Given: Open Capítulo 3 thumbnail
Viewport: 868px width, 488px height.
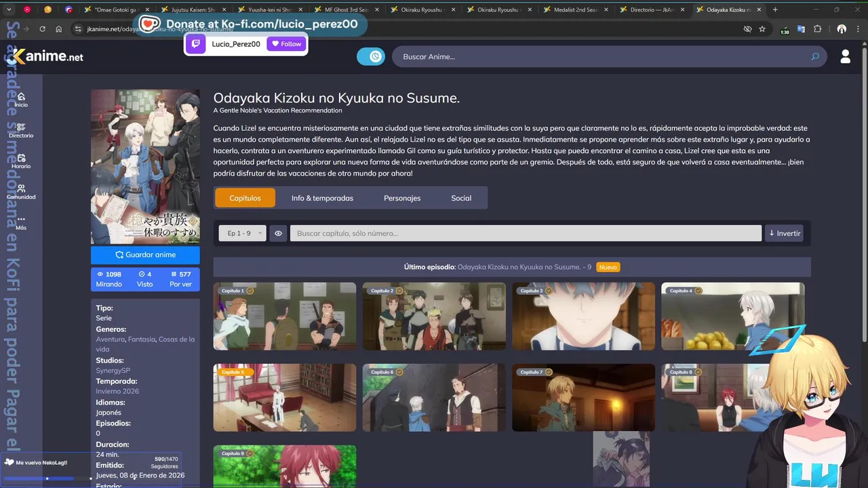Looking at the screenshot, I should pyautogui.click(x=583, y=317).
